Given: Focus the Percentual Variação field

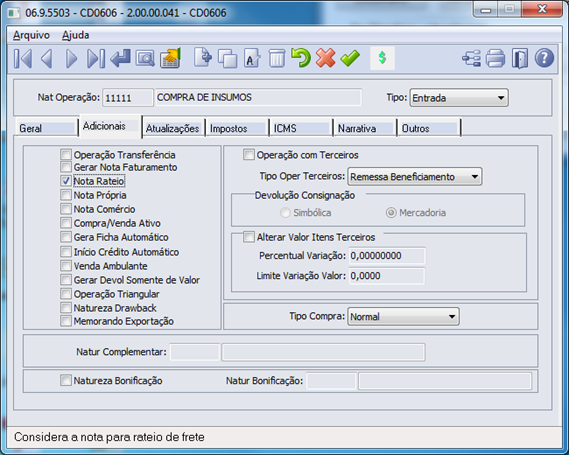Looking at the screenshot, I should tap(387, 255).
